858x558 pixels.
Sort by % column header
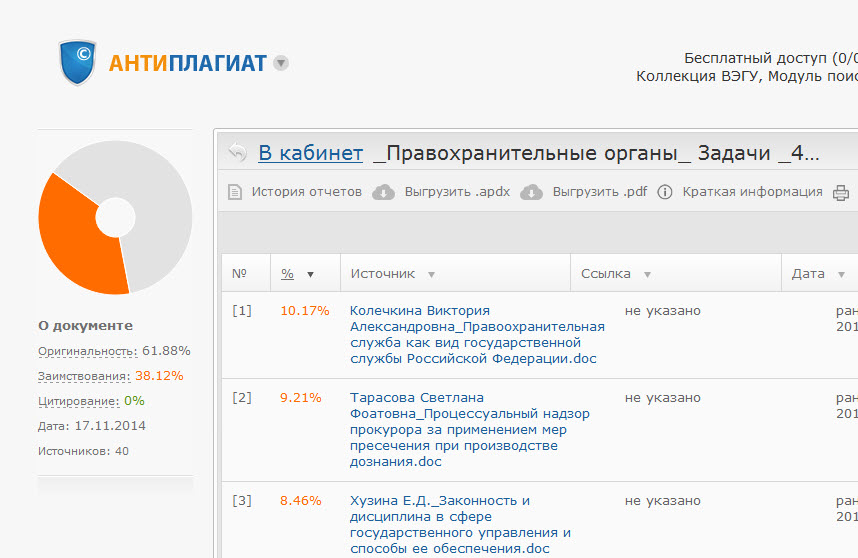pyautogui.click(x=287, y=274)
